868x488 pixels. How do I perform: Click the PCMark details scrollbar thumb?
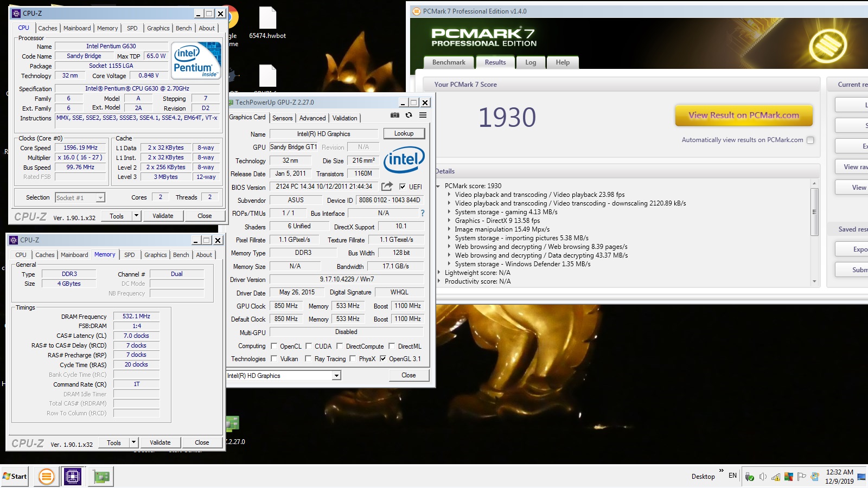[x=814, y=211]
